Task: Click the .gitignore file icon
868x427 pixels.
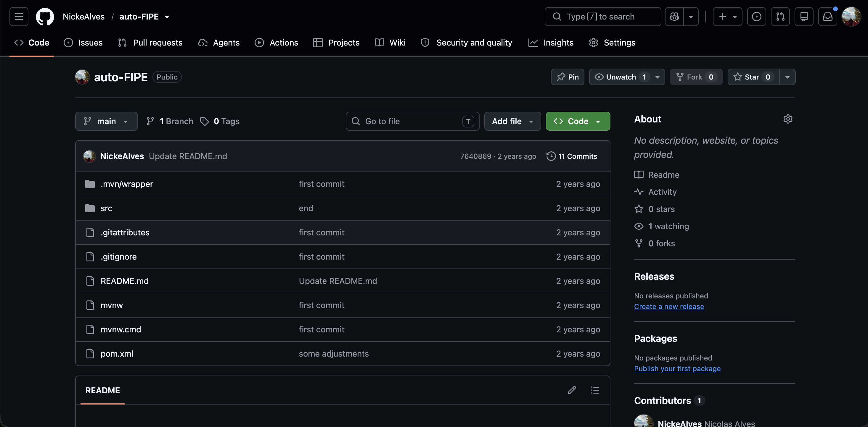Action: 90,257
